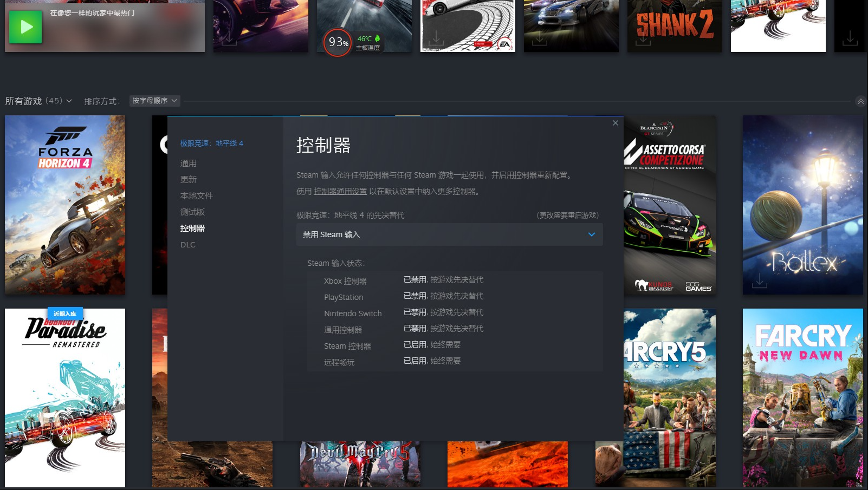This screenshot has height=490, width=868.
Task: Click the Steam 输入状态 heading
Action: click(x=336, y=263)
